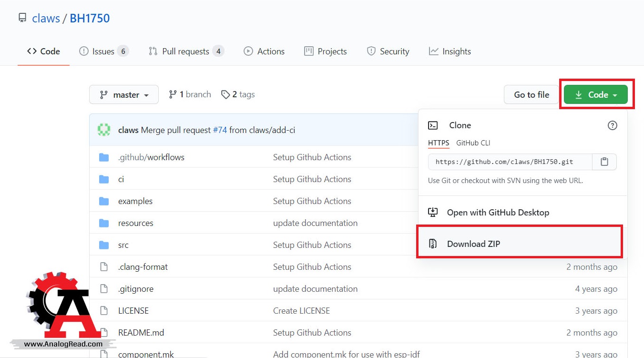
Task: Open the .clang-format file
Action: click(143, 267)
